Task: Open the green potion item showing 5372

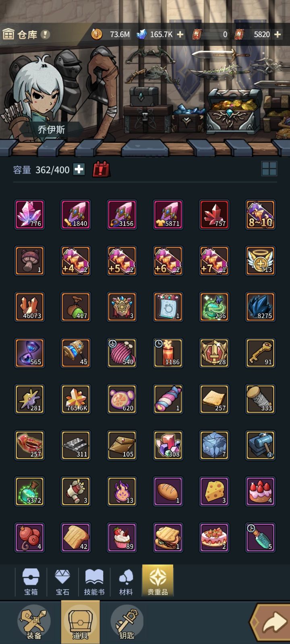Action: (29, 491)
